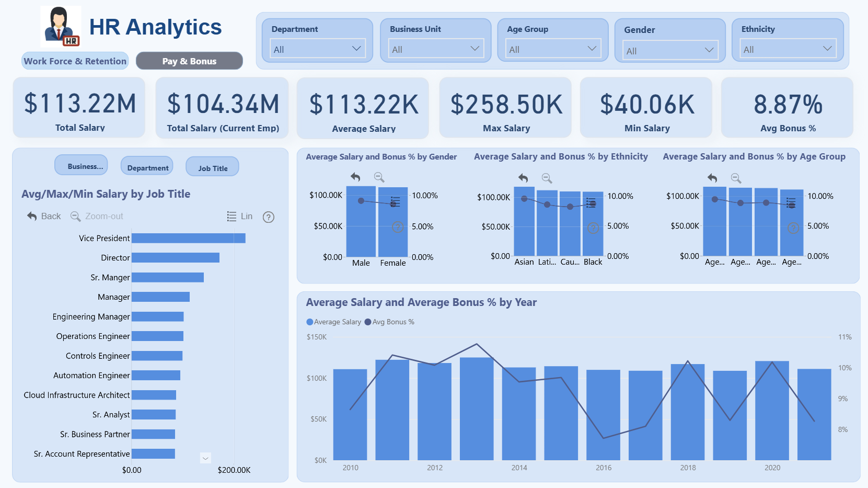This screenshot has height=488, width=868.
Task: Click back arrow above Age Group chart
Action: pyautogui.click(x=712, y=178)
